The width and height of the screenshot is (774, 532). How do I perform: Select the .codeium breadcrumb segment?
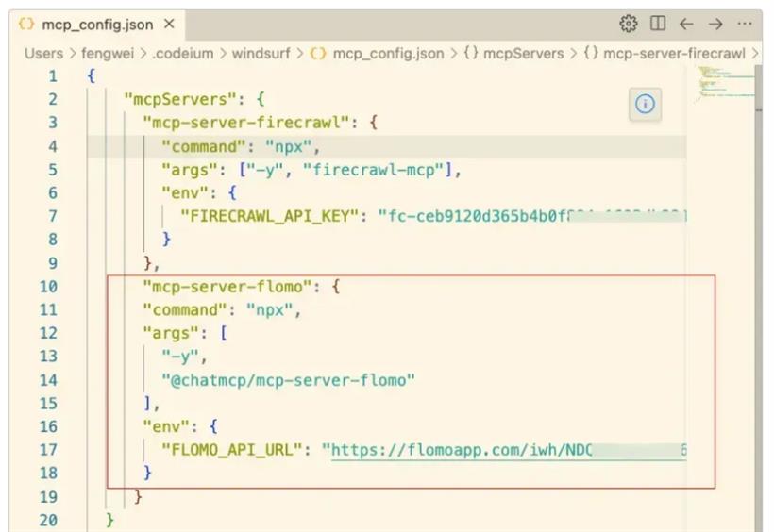coord(183,54)
